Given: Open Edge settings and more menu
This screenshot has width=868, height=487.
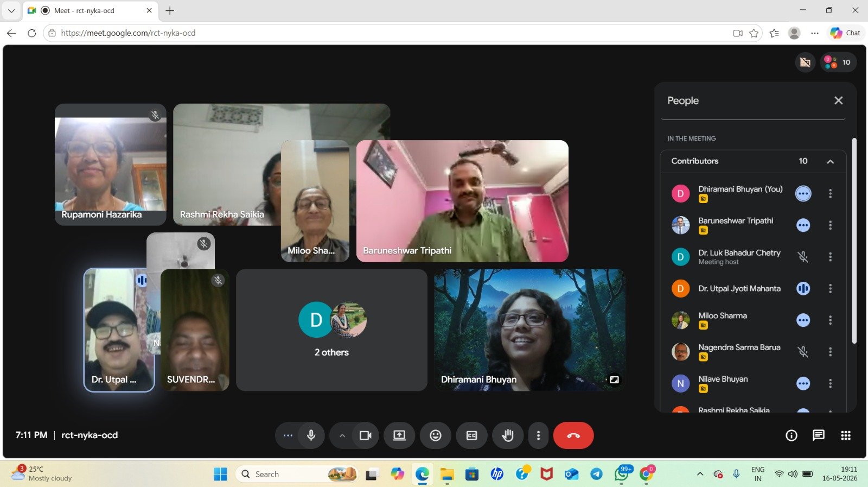Looking at the screenshot, I should pos(815,33).
